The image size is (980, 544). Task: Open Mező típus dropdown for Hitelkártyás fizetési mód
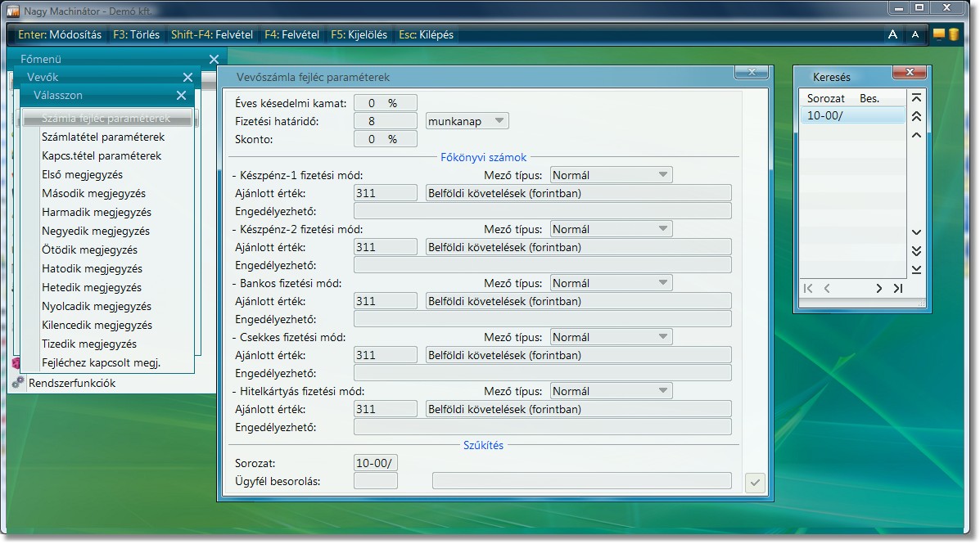612,392
